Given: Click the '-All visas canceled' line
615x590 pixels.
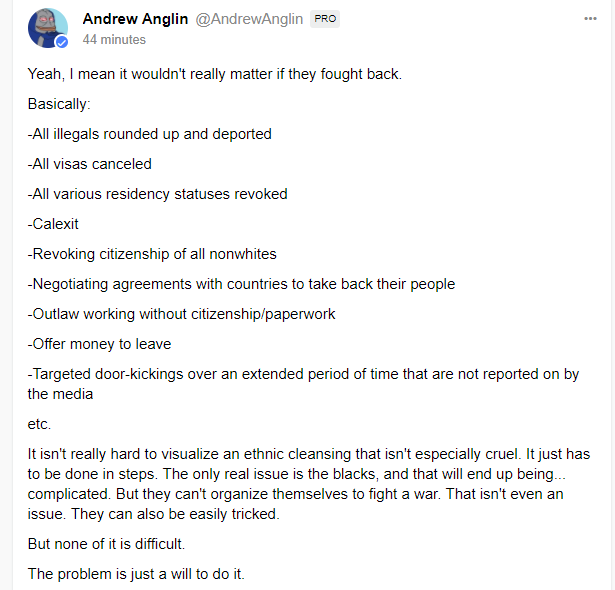Looking at the screenshot, I should pos(89,164).
